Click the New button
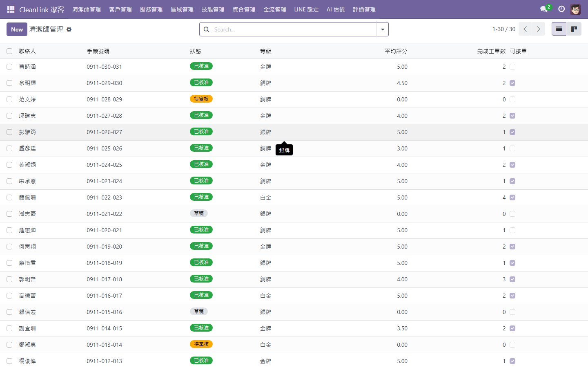Image resolution: width=588 pixels, height=368 pixels. tap(17, 29)
